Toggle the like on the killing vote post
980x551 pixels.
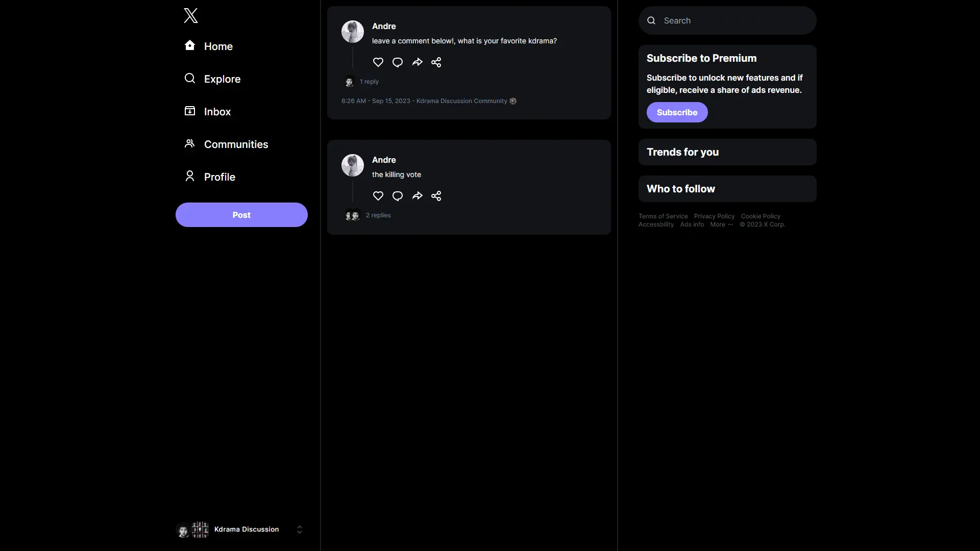(377, 196)
